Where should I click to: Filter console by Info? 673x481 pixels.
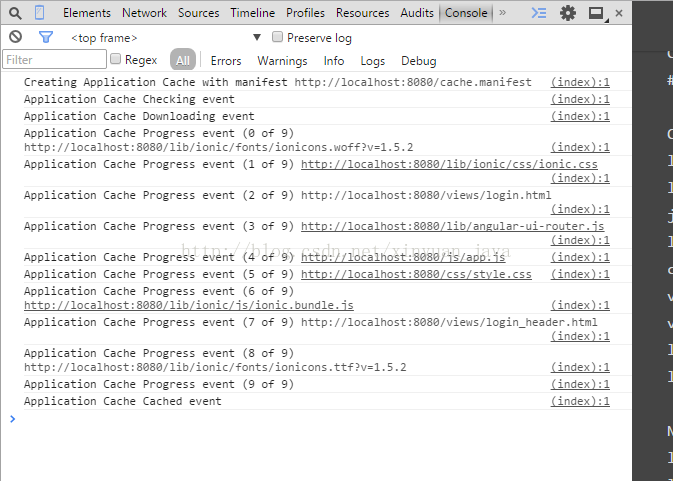tap(333, 61)
